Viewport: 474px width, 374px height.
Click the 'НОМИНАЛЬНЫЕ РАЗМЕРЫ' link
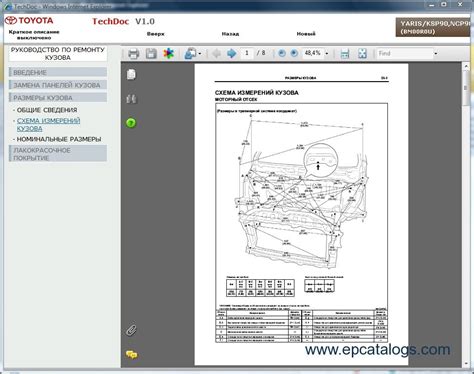pyautogui.click(x=59, y=139)
